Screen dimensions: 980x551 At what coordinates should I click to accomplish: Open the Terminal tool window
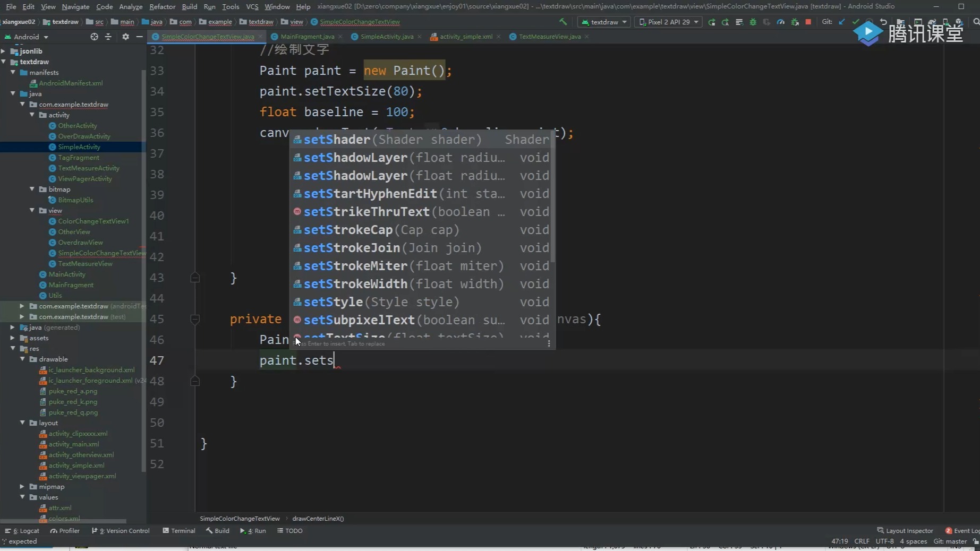pyautogui.click(x=179, y=530)
